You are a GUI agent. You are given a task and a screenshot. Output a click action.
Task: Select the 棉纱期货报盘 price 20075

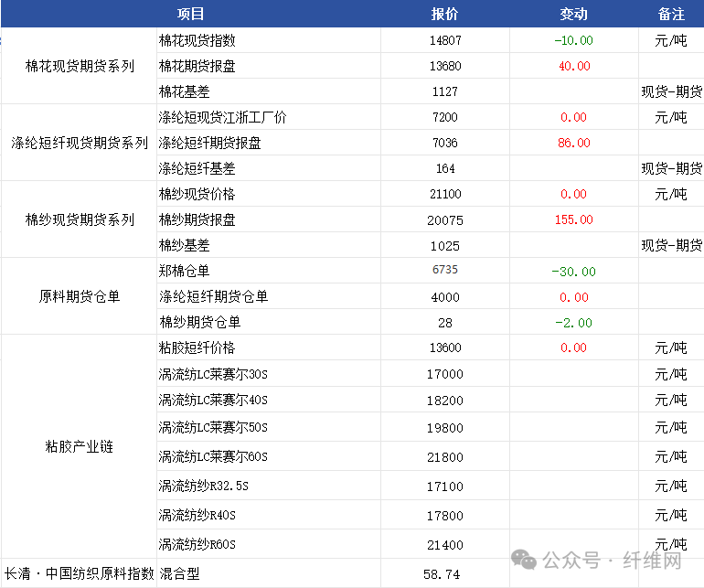pyautogui.click(x=444, y=219)
